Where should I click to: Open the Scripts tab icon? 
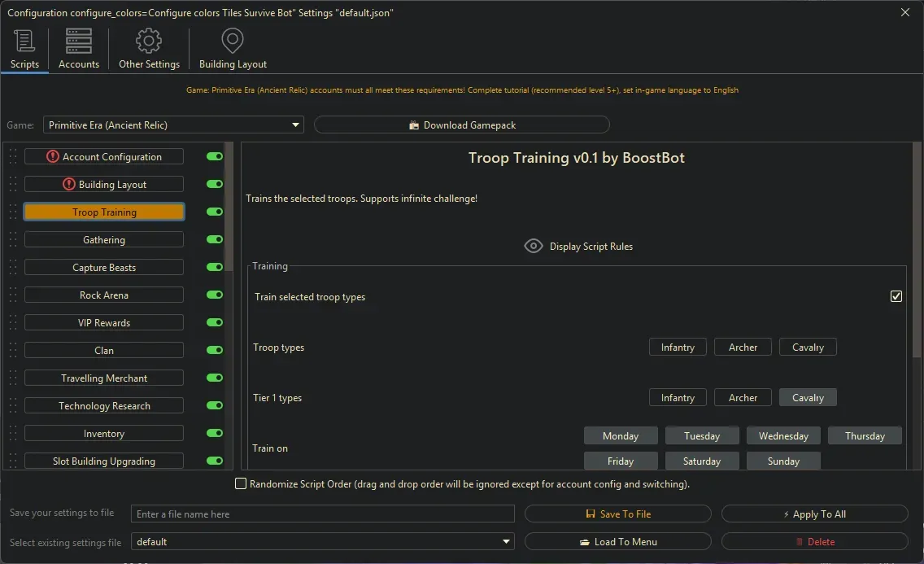tap(24, 41)
